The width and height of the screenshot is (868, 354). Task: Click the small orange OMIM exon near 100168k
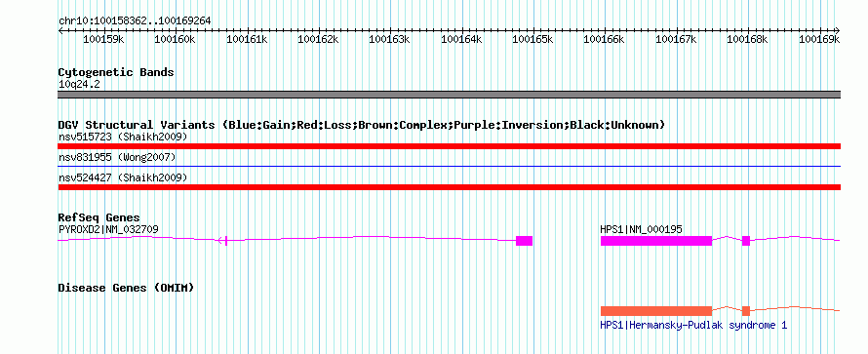(746, 311)
